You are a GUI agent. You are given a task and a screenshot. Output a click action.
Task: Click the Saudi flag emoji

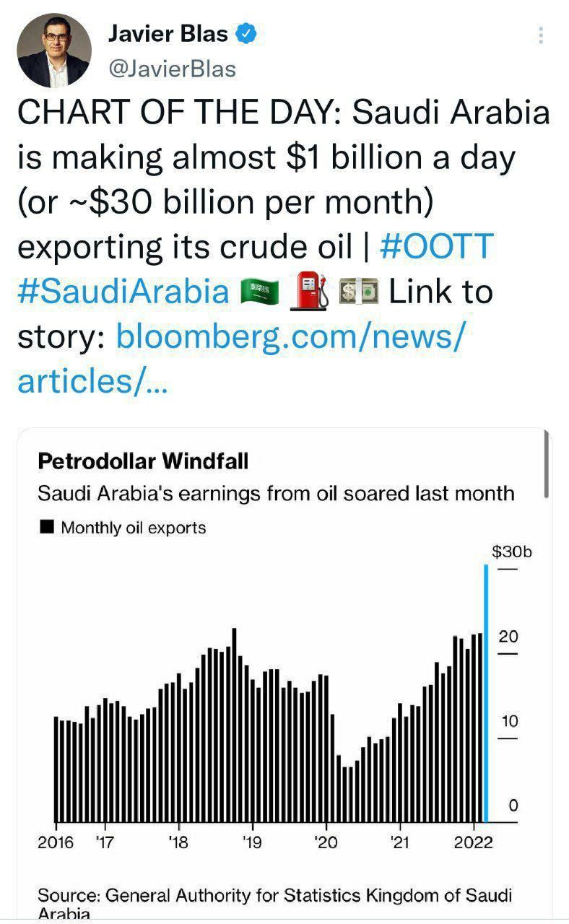[259, 292]
